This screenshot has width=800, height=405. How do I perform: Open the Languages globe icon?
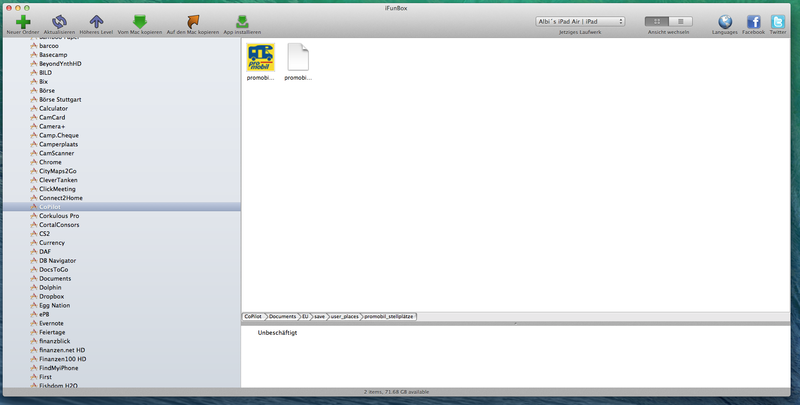click(x=725, y=21)
